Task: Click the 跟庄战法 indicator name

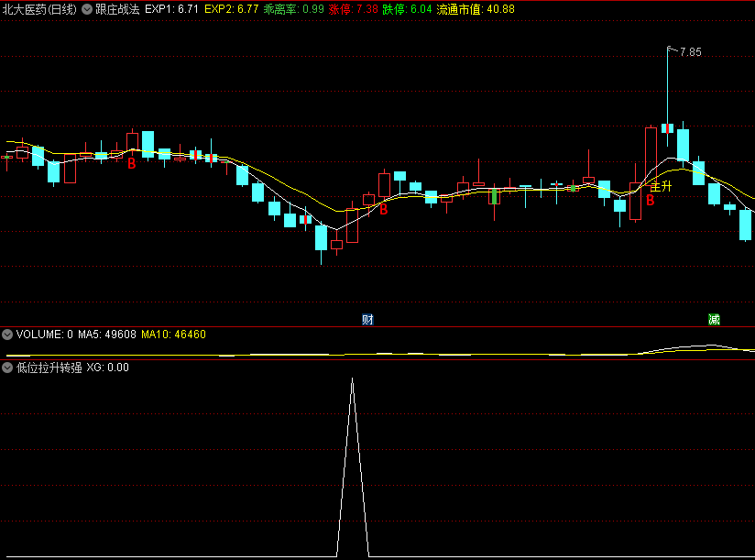Action: (x=117, y=9)
